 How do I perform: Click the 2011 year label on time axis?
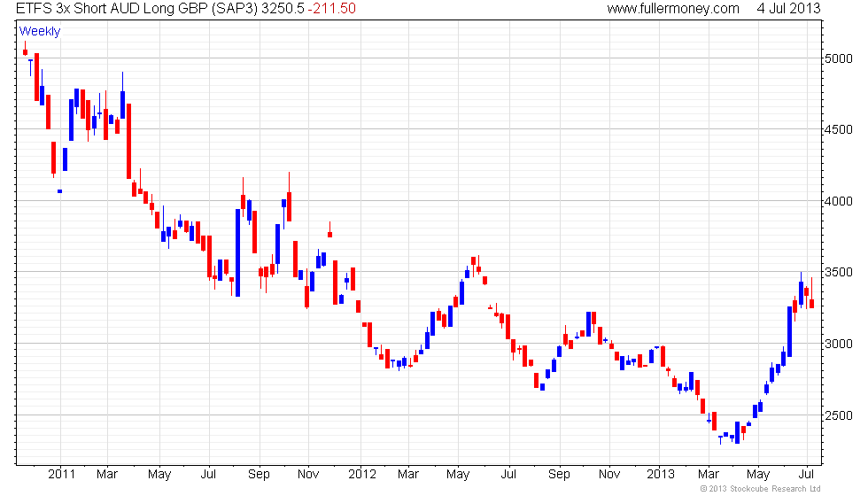(61, 475)
